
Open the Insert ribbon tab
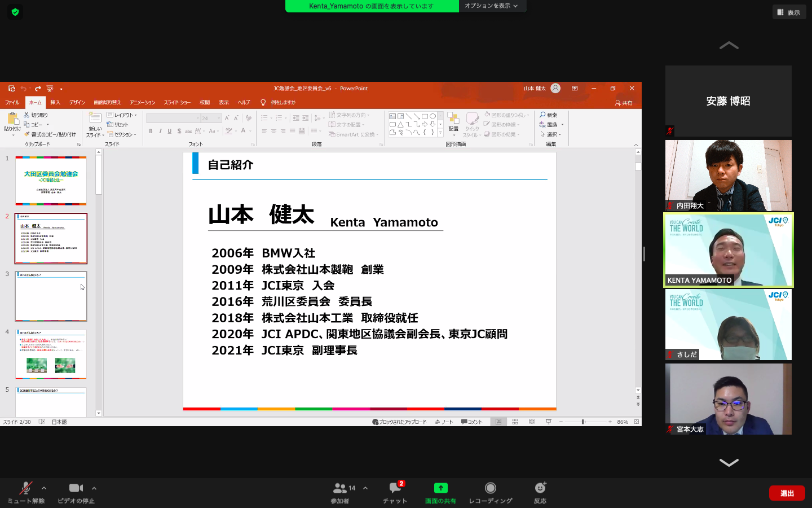pyautogui.click(x=55, y=103)
